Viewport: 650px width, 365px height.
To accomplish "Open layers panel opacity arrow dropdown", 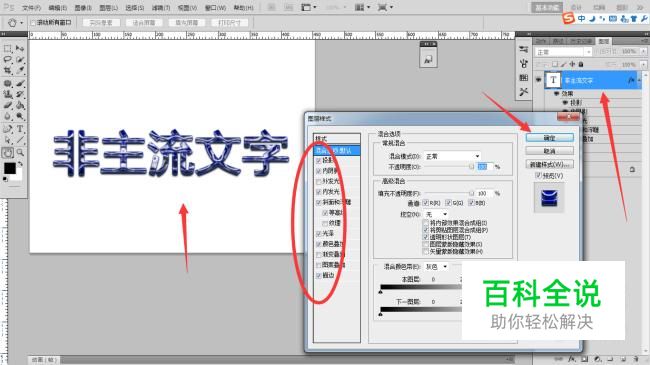I will (x=643, y=51).
